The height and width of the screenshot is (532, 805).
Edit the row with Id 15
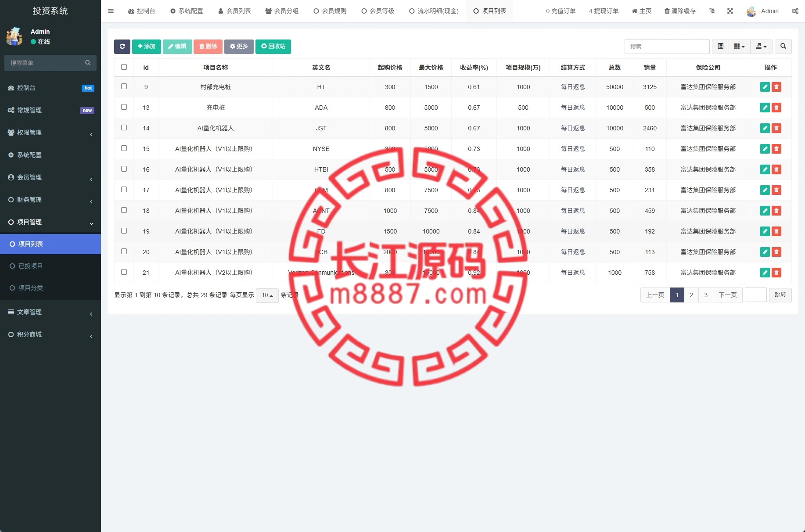[765, 149]
